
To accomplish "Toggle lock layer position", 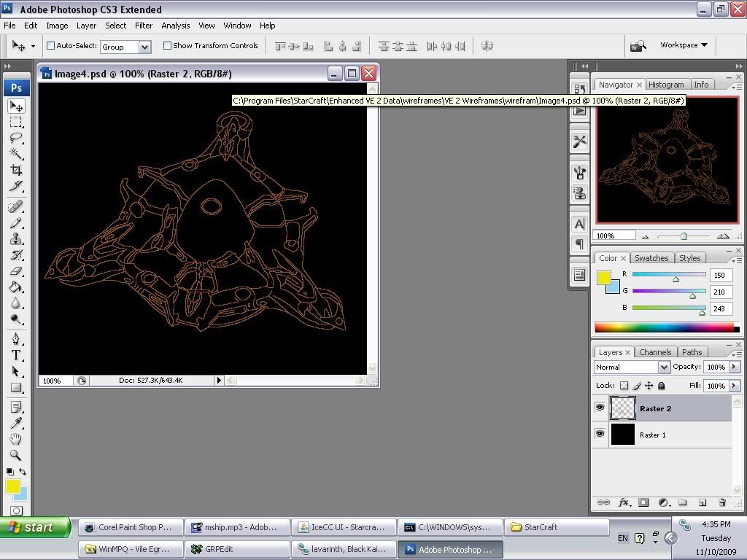I will point(649,386).
